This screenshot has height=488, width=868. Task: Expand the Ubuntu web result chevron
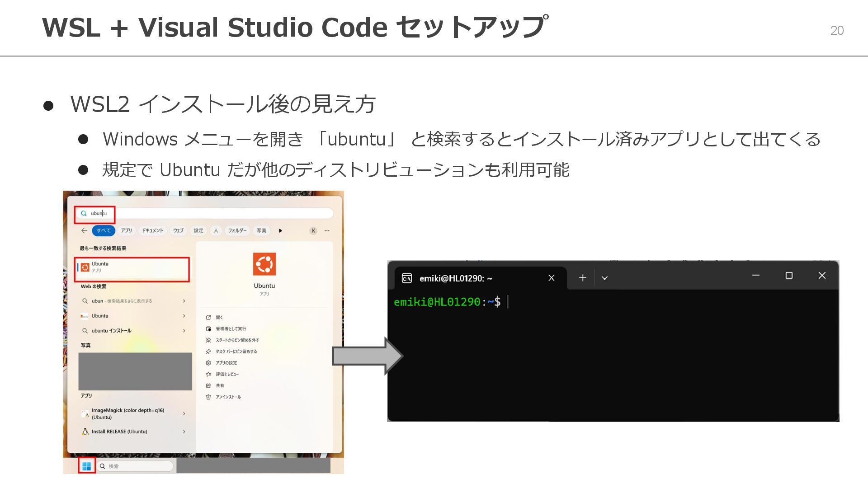[184, 316]
